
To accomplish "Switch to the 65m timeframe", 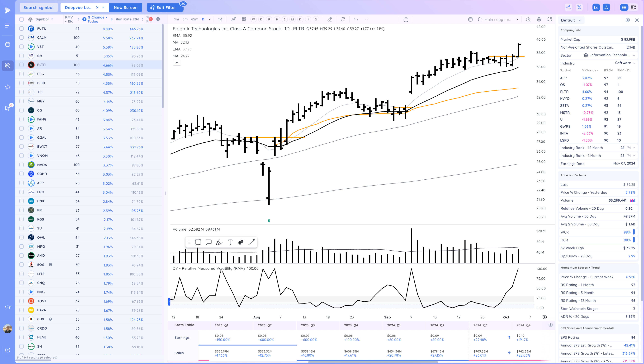I will pyautogui.click(x=195, y=19).
